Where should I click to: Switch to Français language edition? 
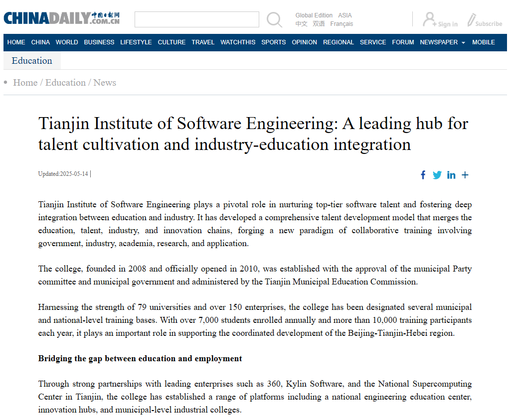click(341, 24)
